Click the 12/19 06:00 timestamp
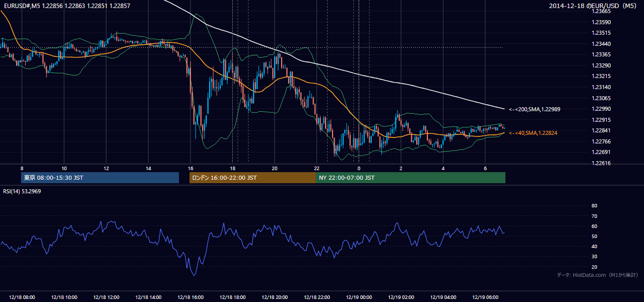Image resolution: width=644 pixels, height=302 pixels. pyautogui.click(x=485, y=297)
